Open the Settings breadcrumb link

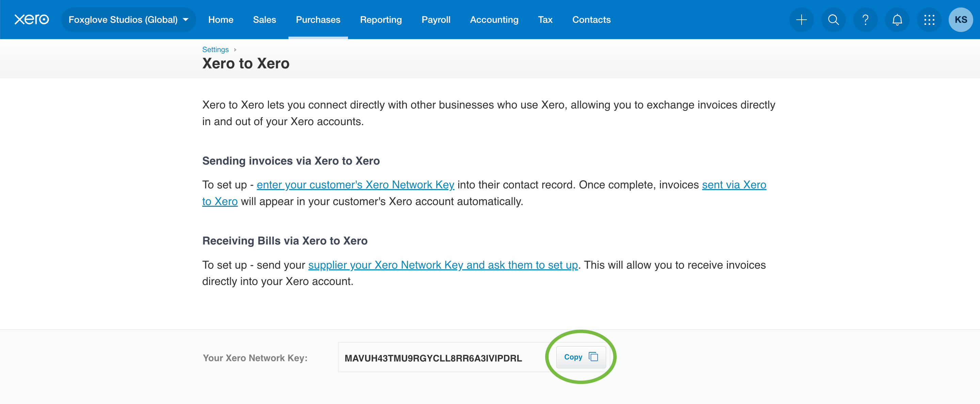click(x=215, y=49)
